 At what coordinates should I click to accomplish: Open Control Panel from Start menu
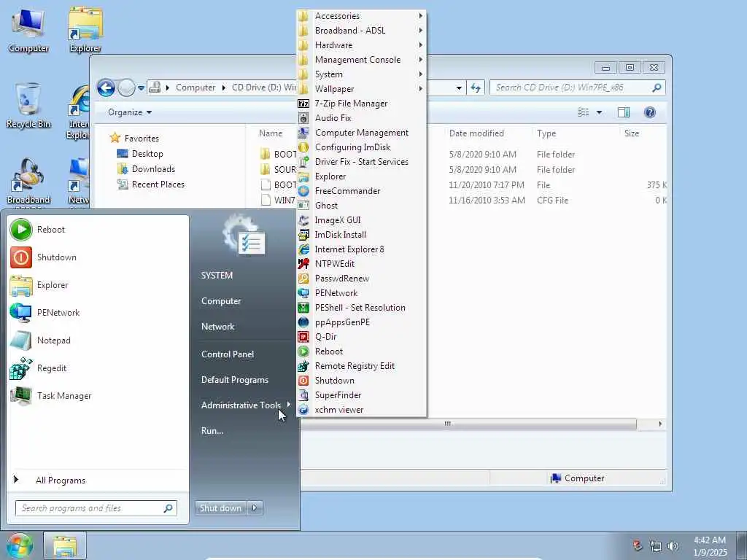228,354
